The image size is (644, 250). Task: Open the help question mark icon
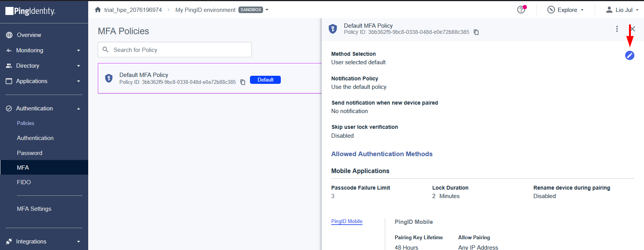click(x=521, y=10)
